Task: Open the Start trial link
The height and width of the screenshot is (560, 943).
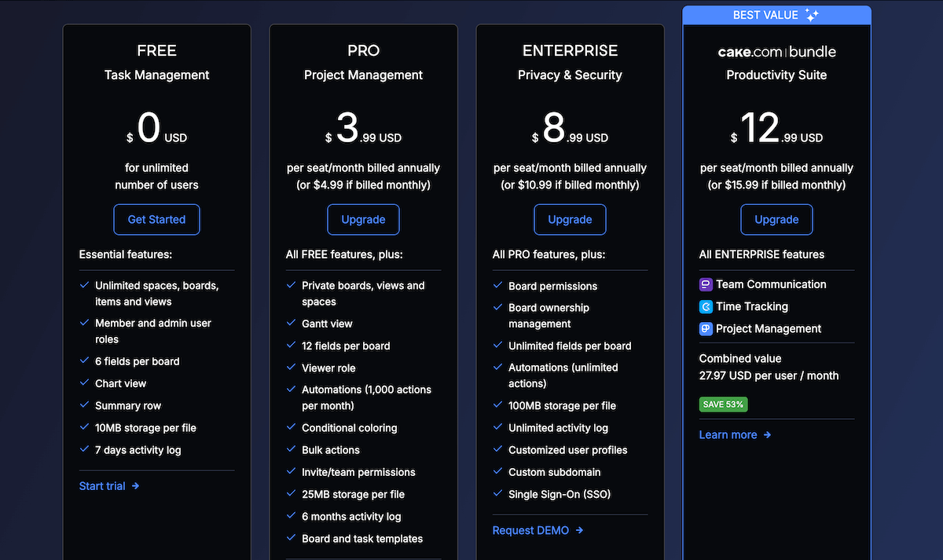Action: [102, 485]
